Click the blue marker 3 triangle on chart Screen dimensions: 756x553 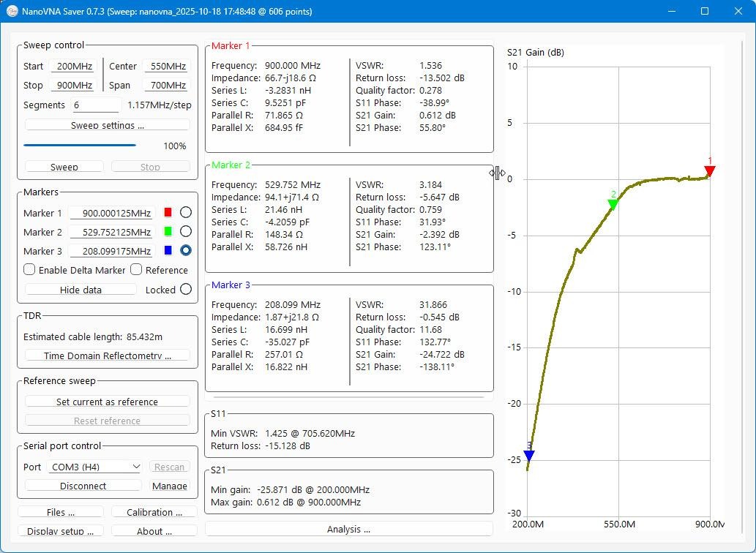click(x=529, y=455)
